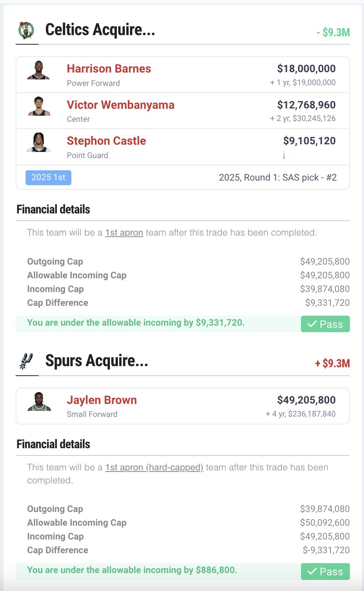The image size is (364, 591).
Task: Click the Celtics Acquire heading
Action: (100, 30)
